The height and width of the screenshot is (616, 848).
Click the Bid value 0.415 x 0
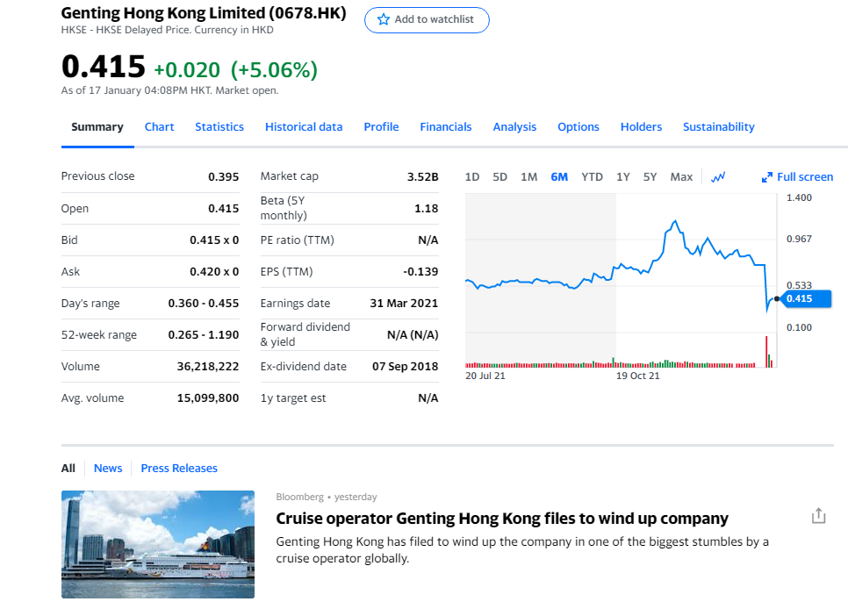pyautogui.click(x=214, y=240)
